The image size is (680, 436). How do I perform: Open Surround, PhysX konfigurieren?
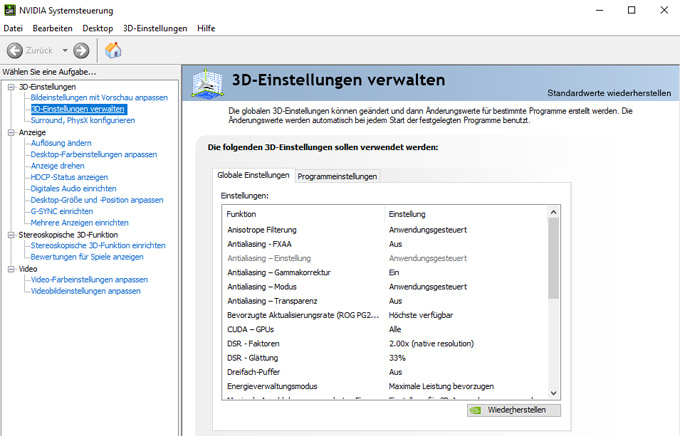click(x=83, y=120)
